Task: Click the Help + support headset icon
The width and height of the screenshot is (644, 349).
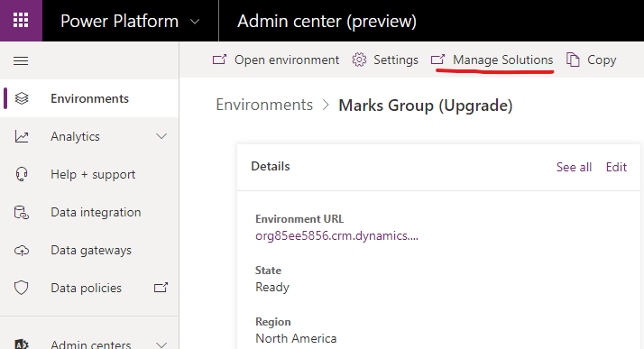Action: click(22, 175)
